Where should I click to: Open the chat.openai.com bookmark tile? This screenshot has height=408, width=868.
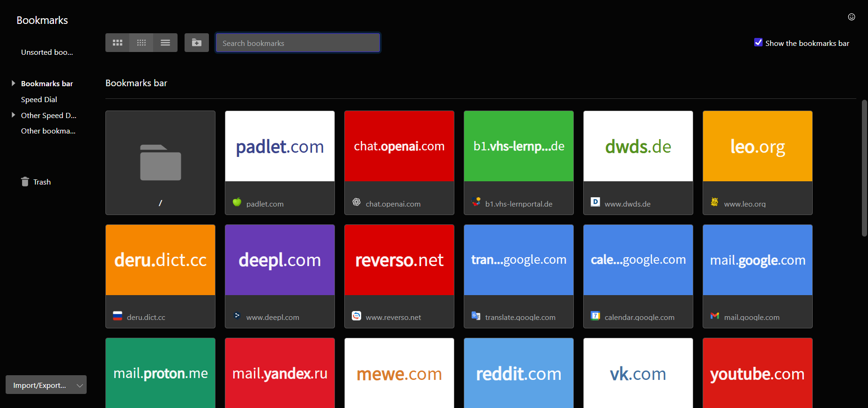[399, 147]
